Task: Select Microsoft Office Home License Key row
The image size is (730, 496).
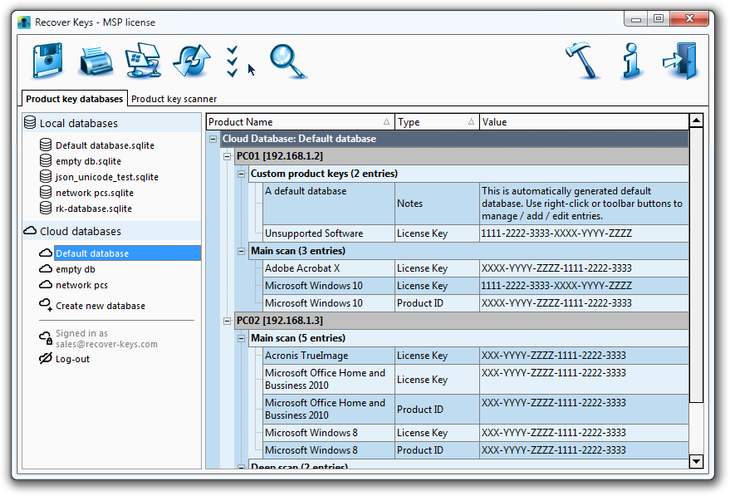Action: [476, 379]
